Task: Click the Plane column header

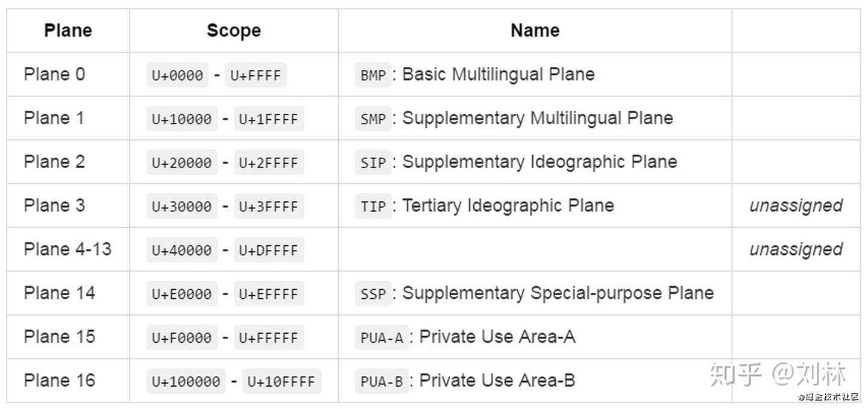Action: coord(68,31)
